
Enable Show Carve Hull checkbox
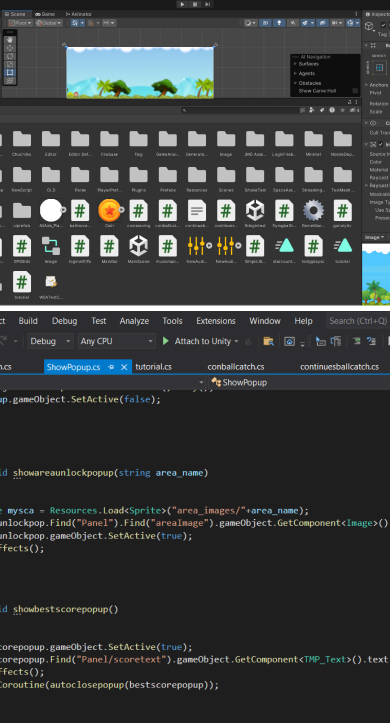coord(355,91)
